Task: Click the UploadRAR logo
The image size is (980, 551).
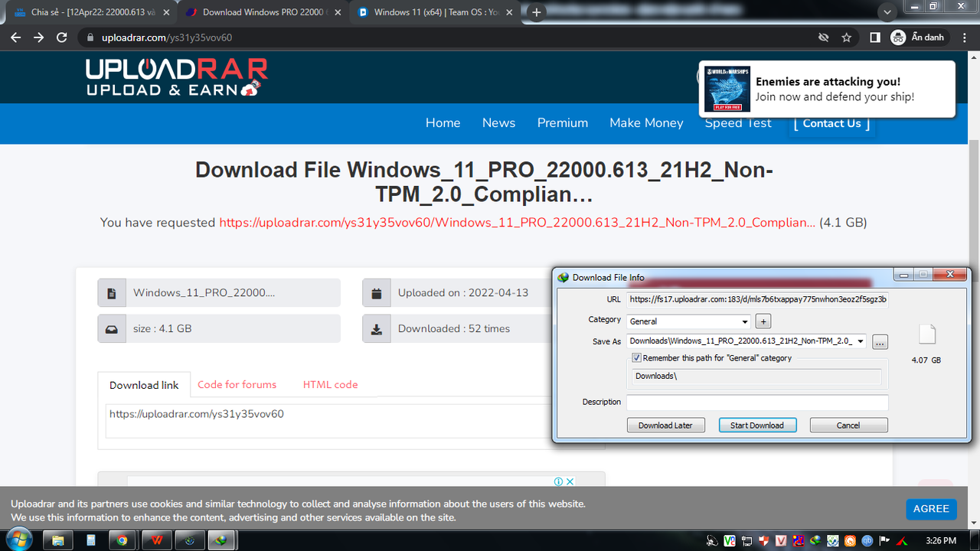Action: 176,77
